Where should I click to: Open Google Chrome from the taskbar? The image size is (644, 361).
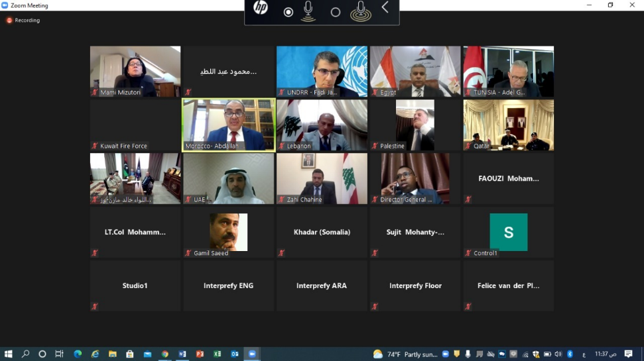click(164, 354)
